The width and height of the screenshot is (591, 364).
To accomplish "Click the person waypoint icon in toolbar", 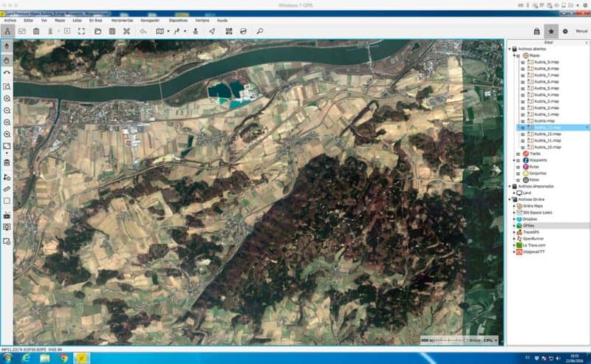I will coord(195,31).
